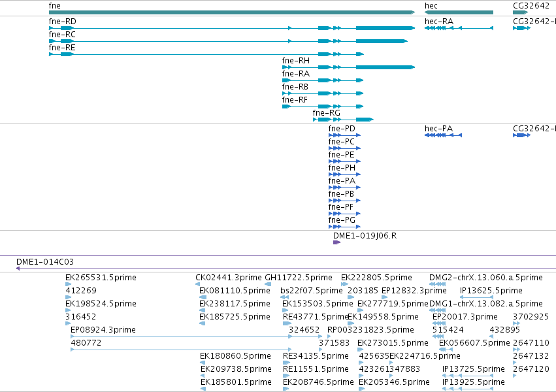Viewport: 556px width, 392px height.
Task: Click the 316452 feature label
Action: click(81, 317)
